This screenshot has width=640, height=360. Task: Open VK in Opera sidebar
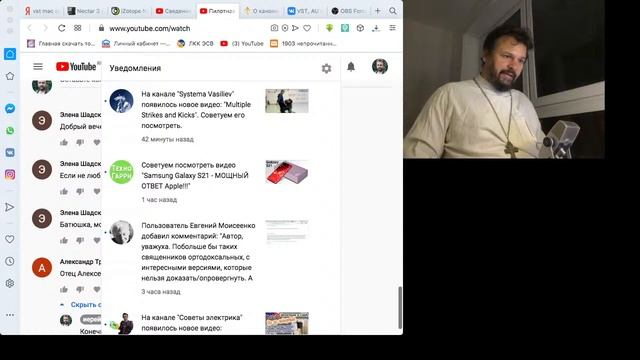pos(10,153)
